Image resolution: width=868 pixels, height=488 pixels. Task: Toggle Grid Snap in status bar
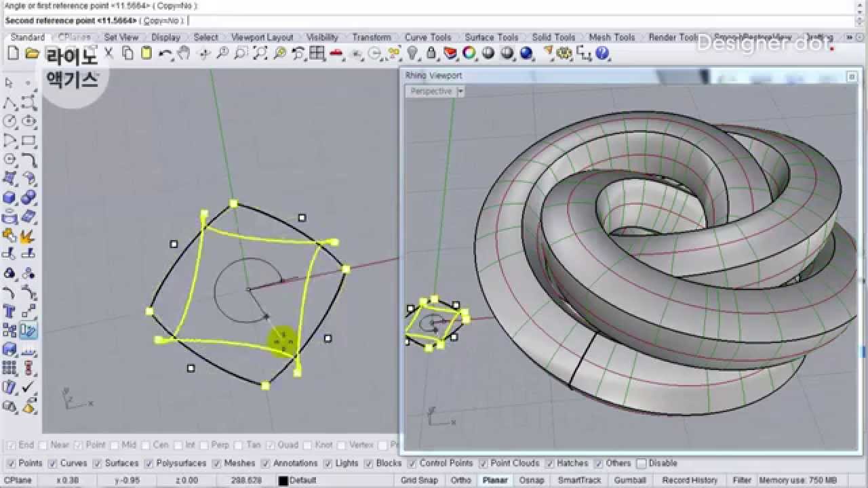pyautogui.click(x=419, y=481)
